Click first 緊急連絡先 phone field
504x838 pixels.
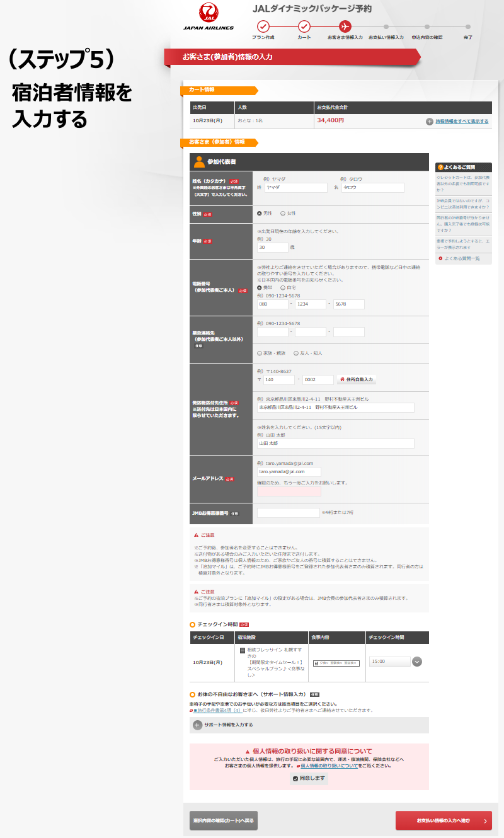(272, 332)
